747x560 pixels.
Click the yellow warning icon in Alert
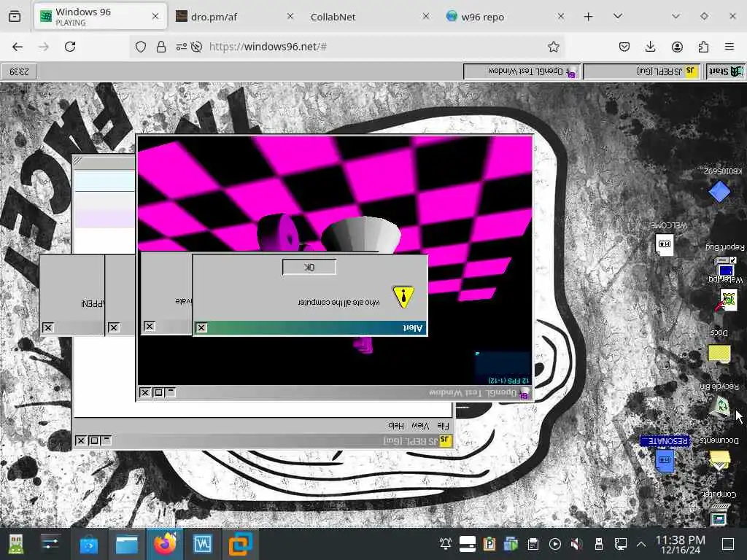click(403, 297)
